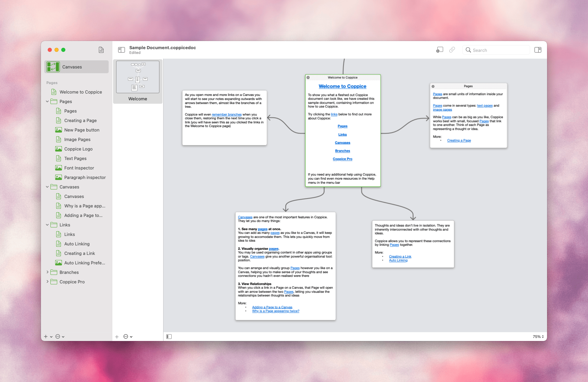588x382 pixels.
Task: Click the Coppice Pro folder icon
Action: pos(54,282)
